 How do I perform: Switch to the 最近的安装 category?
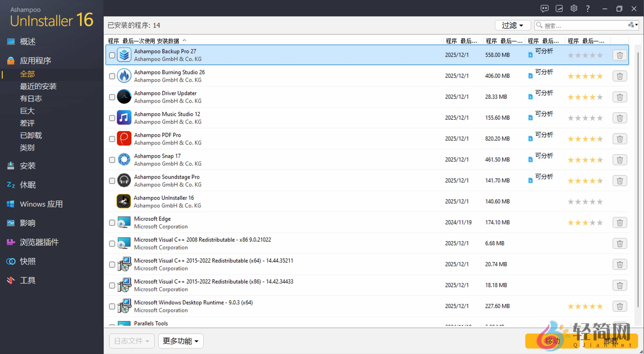(38, 86)
